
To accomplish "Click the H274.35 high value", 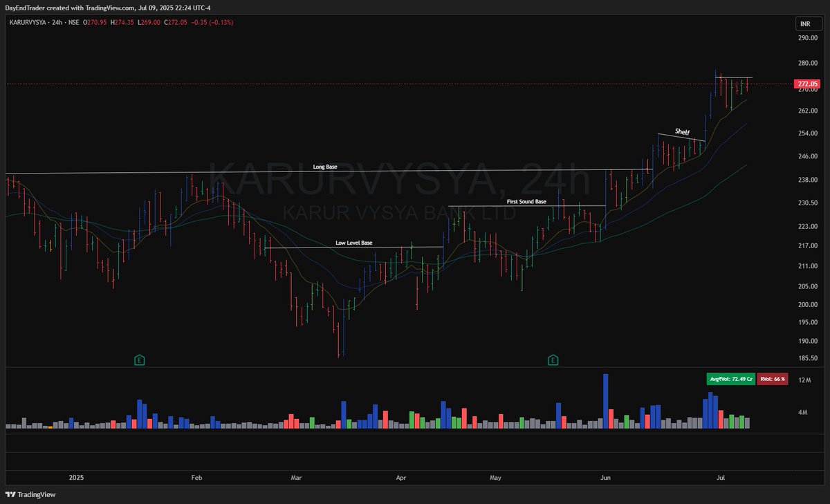I will point(123,23).
